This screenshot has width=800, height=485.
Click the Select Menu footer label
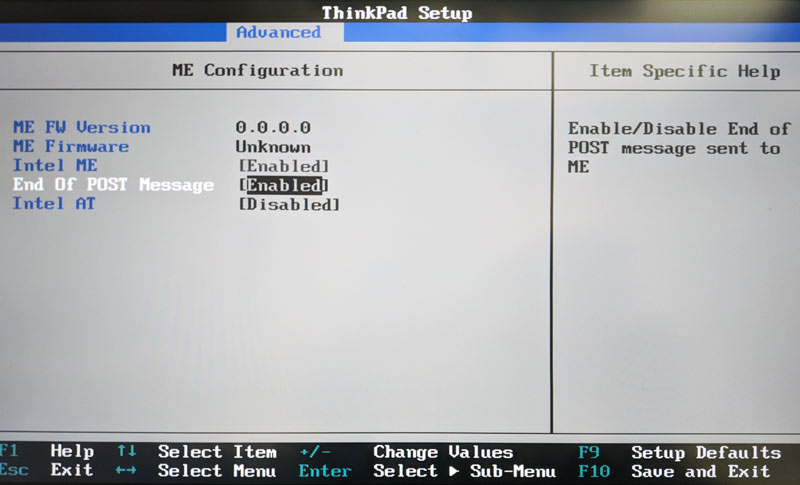[x=217, y=470]
